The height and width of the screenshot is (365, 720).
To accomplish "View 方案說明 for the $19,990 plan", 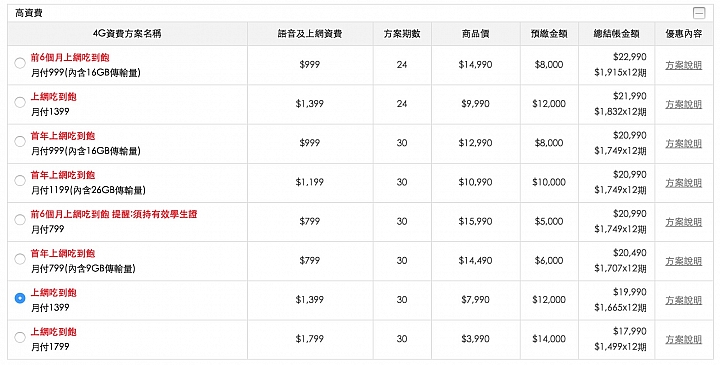I will coord(684,300).
